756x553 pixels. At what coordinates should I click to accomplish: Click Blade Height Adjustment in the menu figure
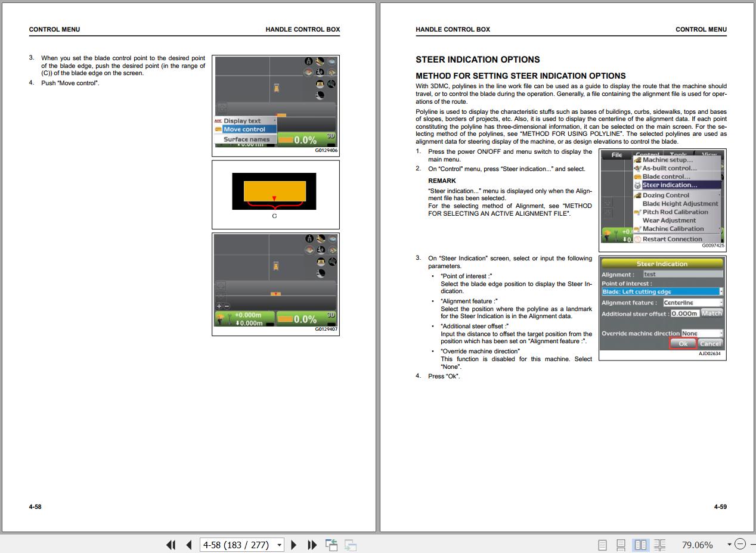click(680, 203)
